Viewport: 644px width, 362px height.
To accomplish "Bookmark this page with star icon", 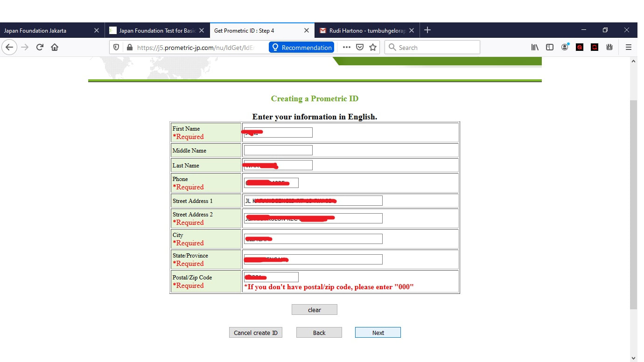I will 373,47.
